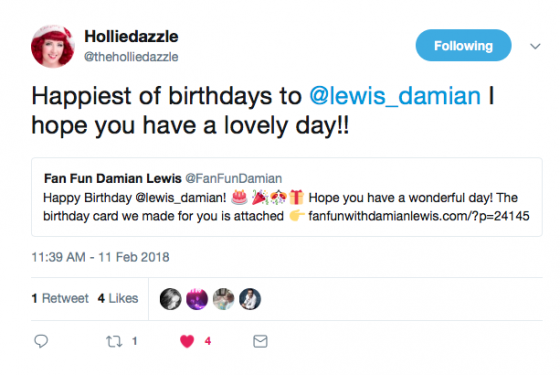
Task: Click the 11:39 AM - 11 Feb 2018 timestamp
Action: [100, 257]
